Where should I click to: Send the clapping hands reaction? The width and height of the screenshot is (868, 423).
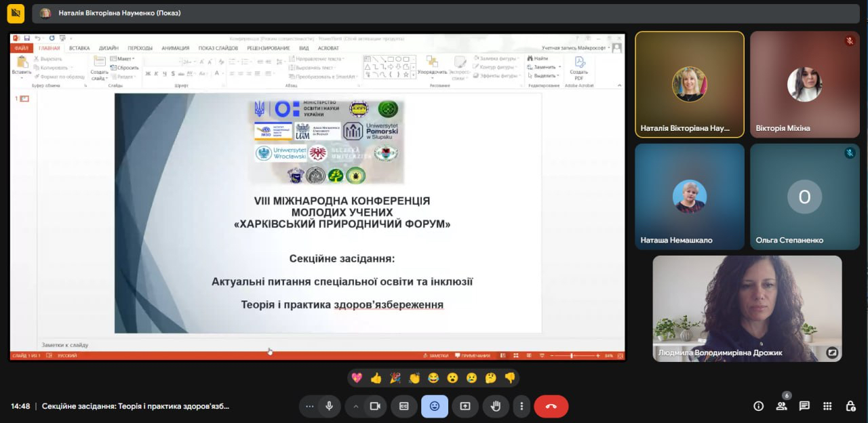(x=414, y=378)
